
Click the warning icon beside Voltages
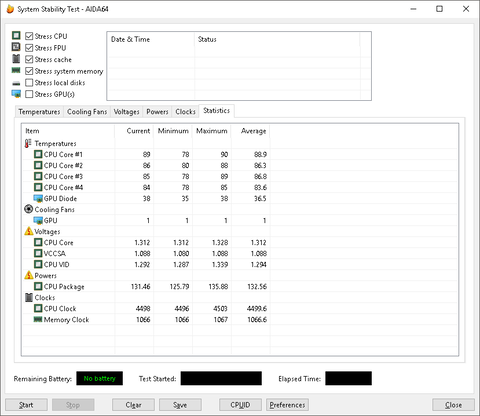[29, 231]
